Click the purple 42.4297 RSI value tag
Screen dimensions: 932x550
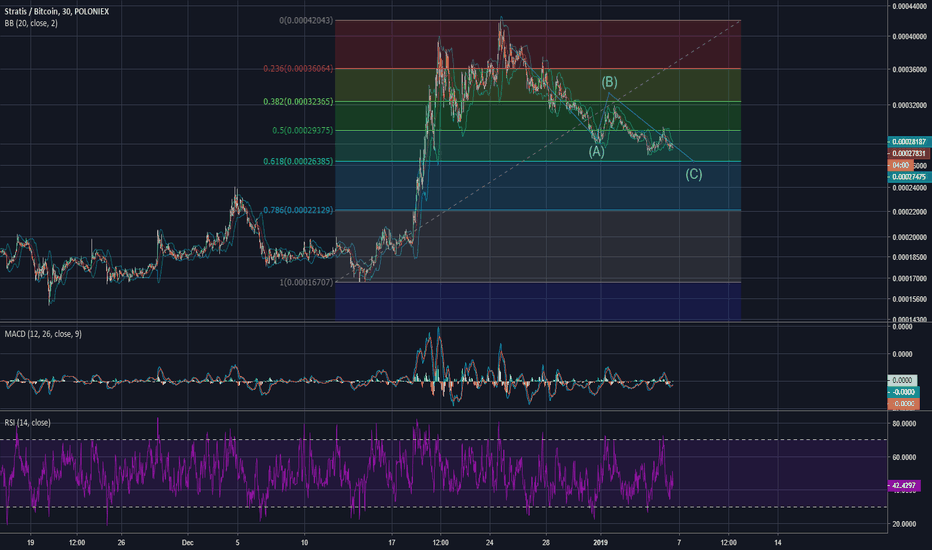(x=904, y=486)
